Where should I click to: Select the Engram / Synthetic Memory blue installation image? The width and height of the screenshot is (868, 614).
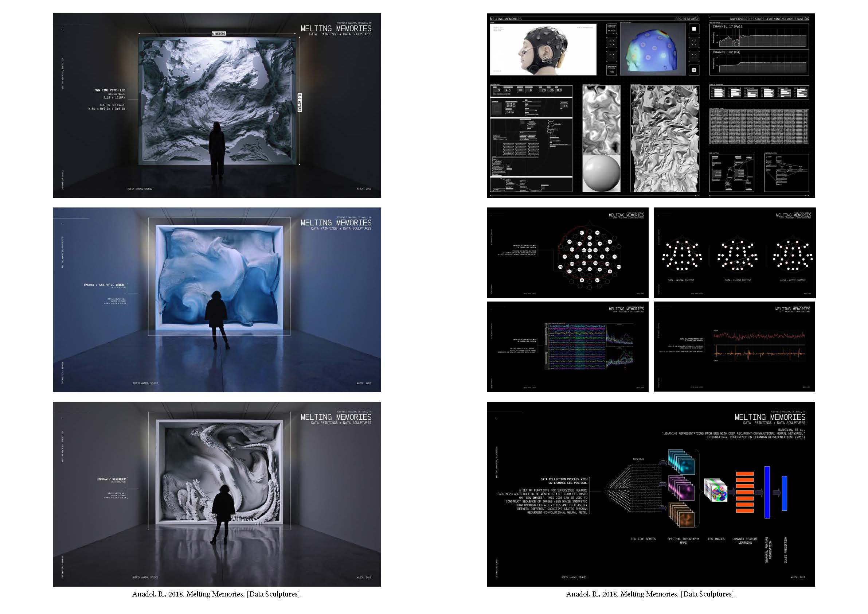click(216, 300)
